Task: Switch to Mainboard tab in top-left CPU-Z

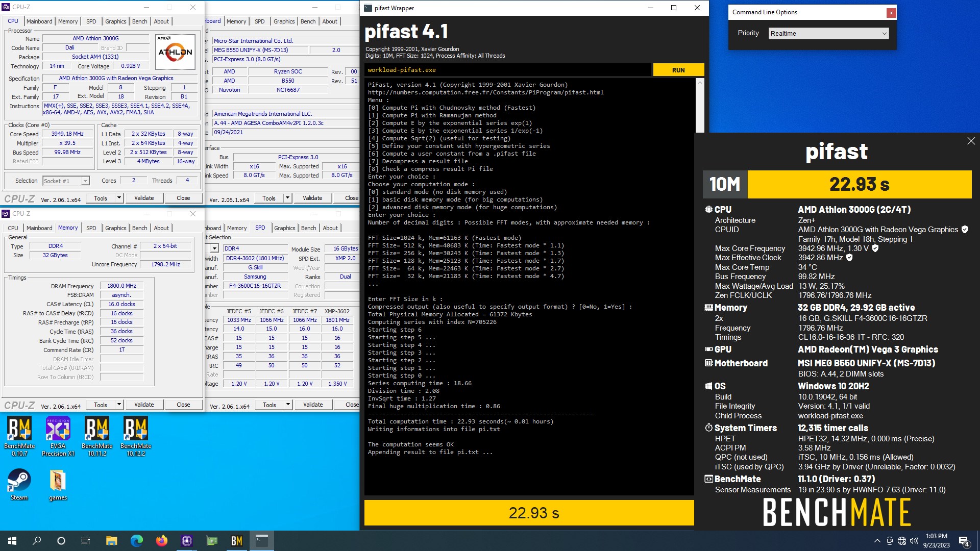Action: point(39,21)
